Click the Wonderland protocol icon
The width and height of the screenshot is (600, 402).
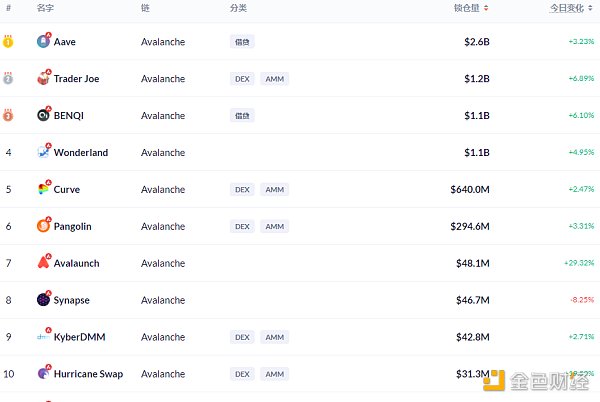43,152
